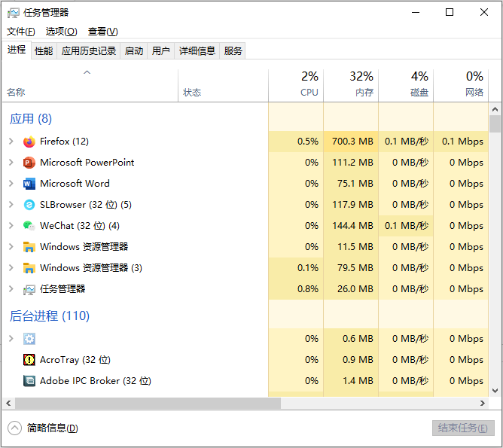
Task: Click the 结束任务(E) button
Action: pyautogui.click(x=463, y=428)
